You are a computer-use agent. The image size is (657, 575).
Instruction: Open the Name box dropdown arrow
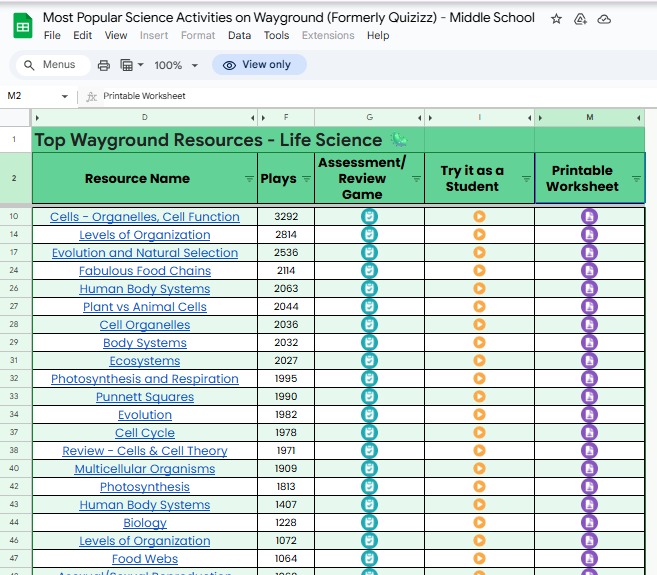(x=65, y=96)
